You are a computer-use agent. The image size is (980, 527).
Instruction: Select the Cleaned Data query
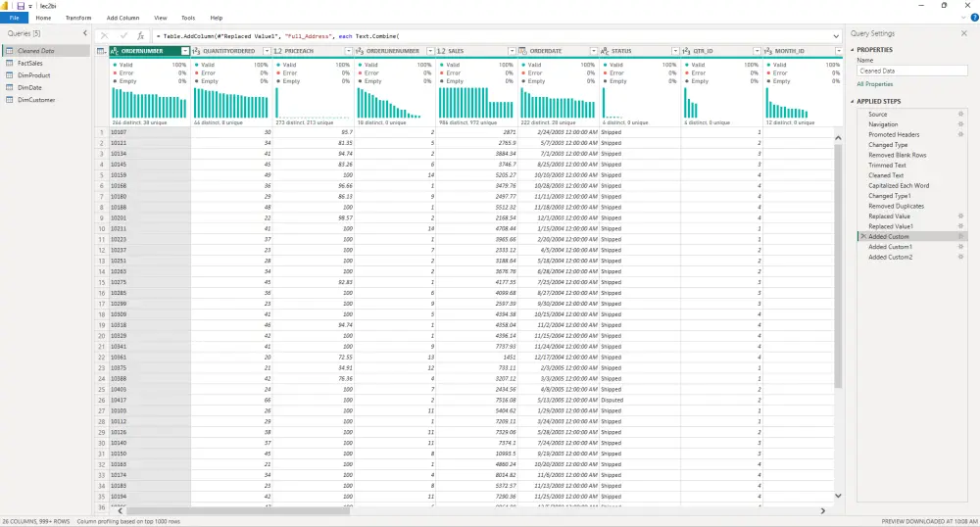pos(46,51)
